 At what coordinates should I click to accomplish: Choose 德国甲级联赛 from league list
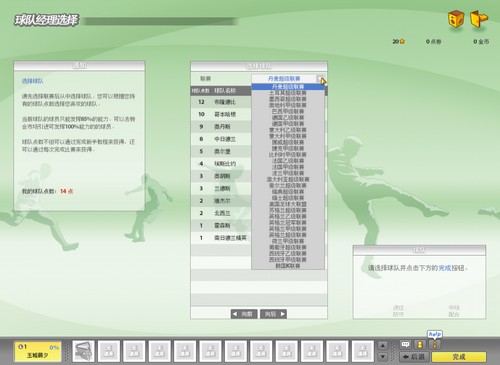288,124
